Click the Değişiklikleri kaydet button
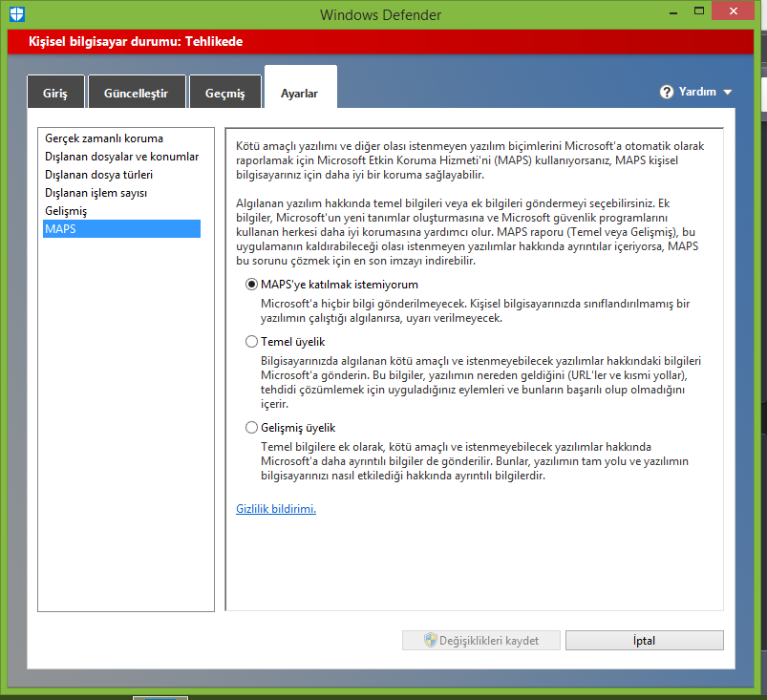Image resolution: width=767 pixels, height=700 pixels. click(481, 641)
